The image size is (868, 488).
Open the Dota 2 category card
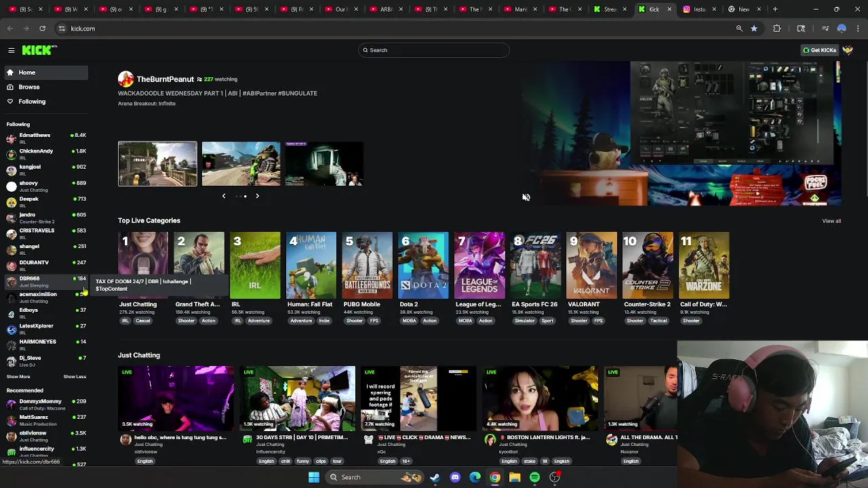423,266
